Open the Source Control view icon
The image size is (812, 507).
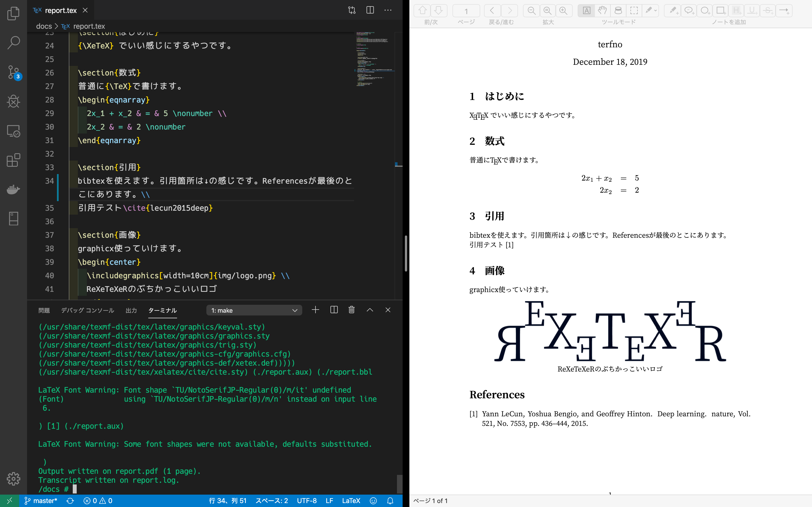click(x=14, y=72)
